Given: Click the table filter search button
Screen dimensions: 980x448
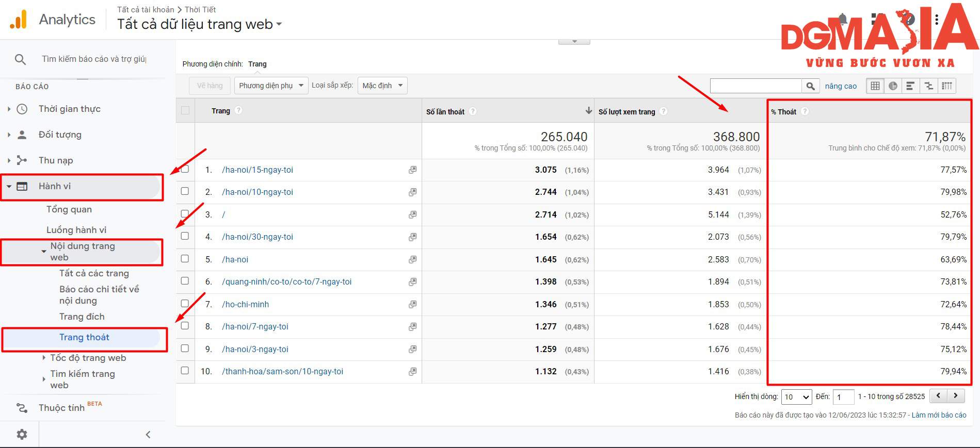Looking at the screenshot, I should coord(810,86).
